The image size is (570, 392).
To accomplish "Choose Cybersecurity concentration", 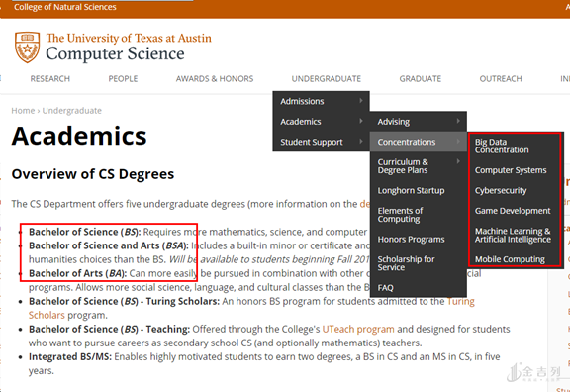I will 515,190.
